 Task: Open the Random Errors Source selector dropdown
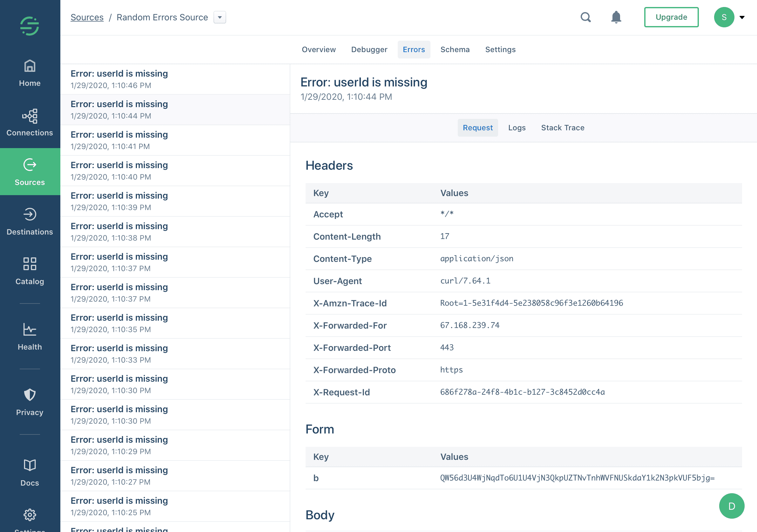click(220, 17)
